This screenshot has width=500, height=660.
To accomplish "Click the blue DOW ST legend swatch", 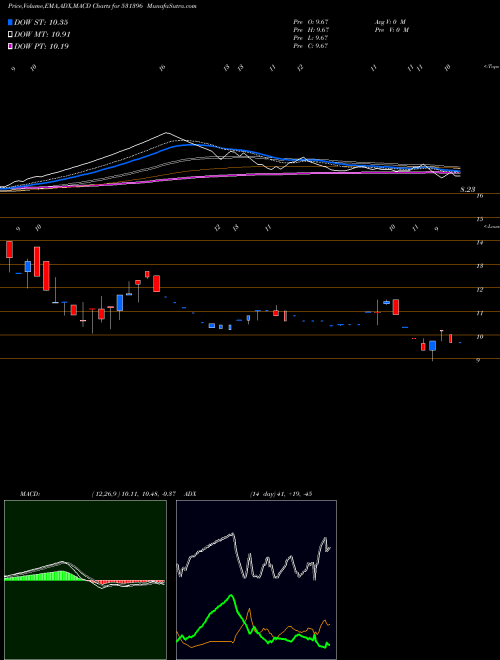I will point(10,22).
